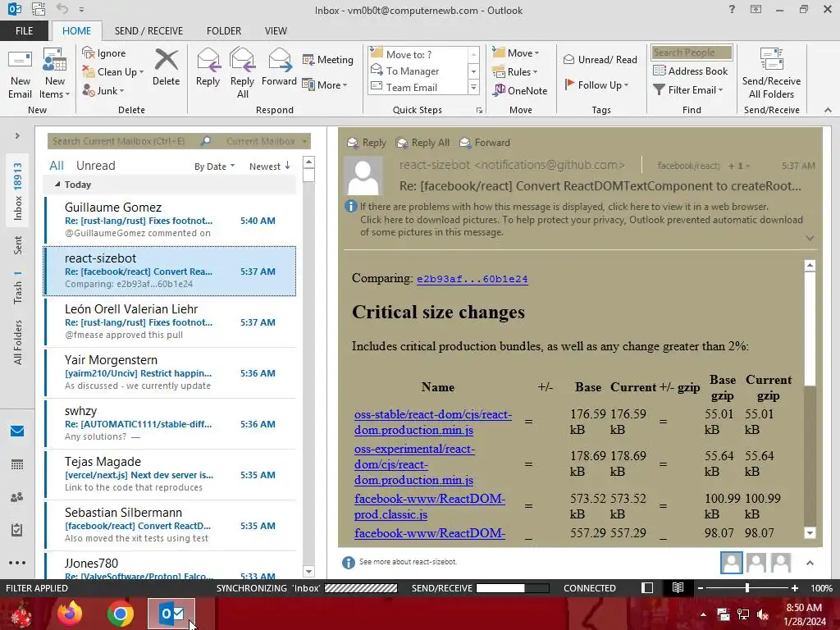Open the Tejas Magade email

[x=171, y=474]
